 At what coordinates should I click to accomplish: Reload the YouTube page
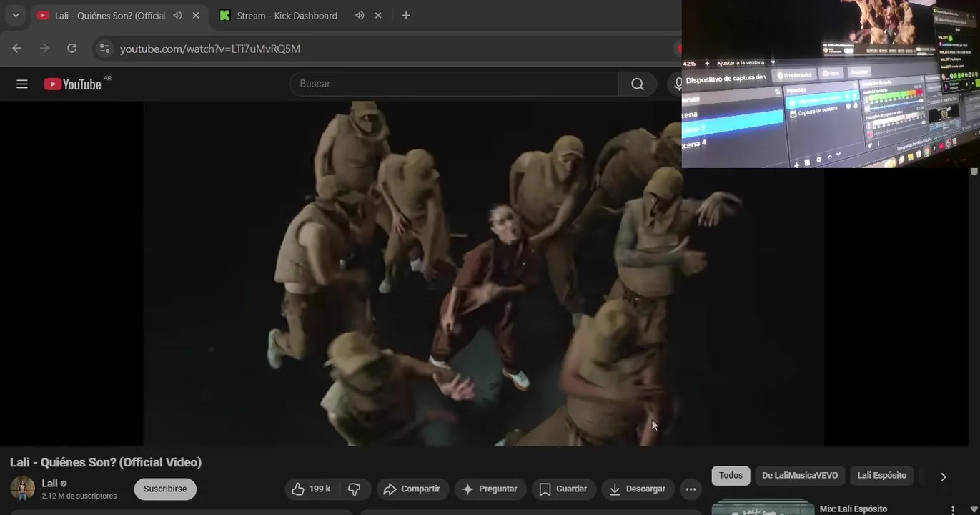click(71, 48)
